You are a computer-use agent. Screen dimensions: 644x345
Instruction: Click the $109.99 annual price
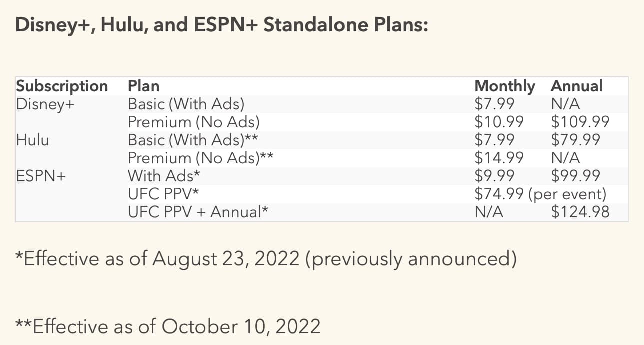point(580,122)
